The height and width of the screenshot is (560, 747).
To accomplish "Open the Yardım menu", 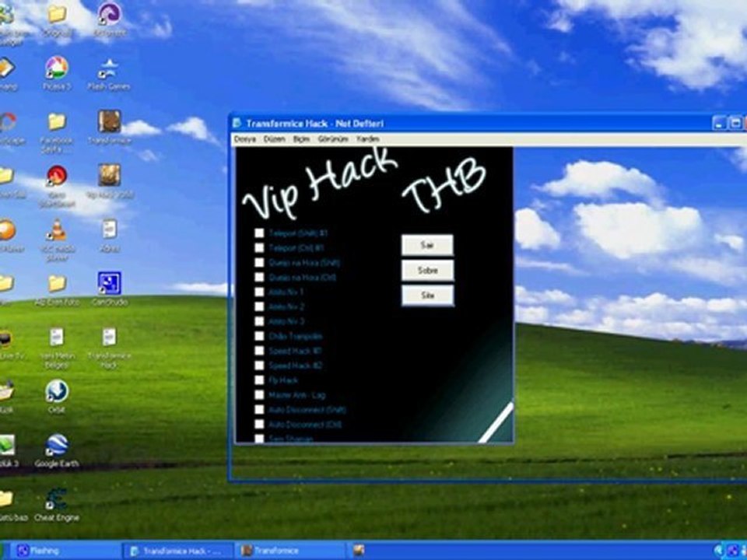I will click(x=368, y=139).
